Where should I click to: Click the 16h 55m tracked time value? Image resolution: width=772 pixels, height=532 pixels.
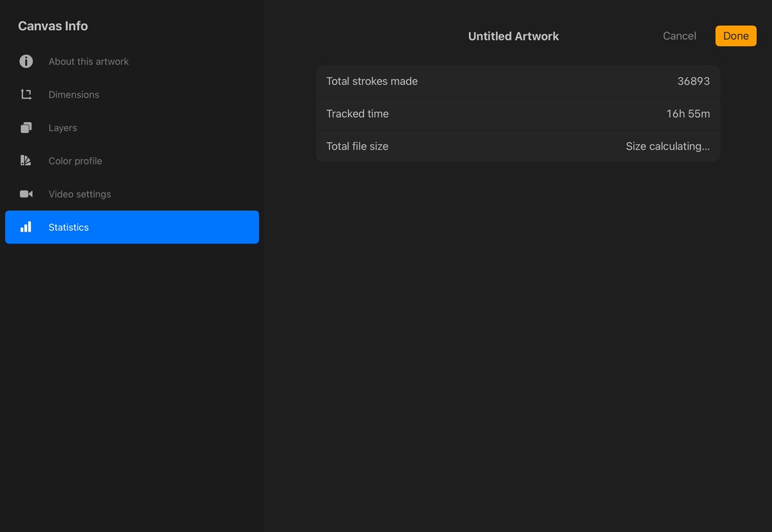[x=688, y=114]
